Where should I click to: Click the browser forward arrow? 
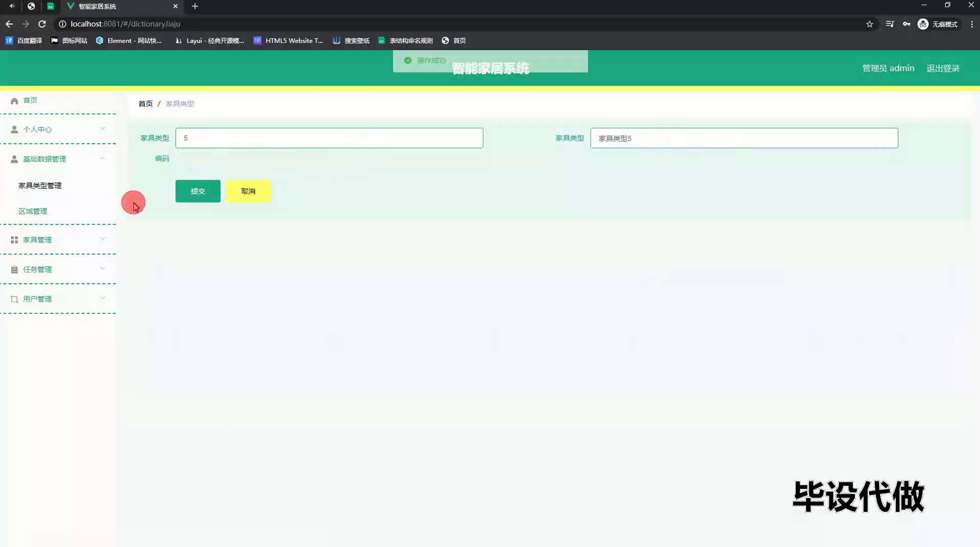[26, 24]
